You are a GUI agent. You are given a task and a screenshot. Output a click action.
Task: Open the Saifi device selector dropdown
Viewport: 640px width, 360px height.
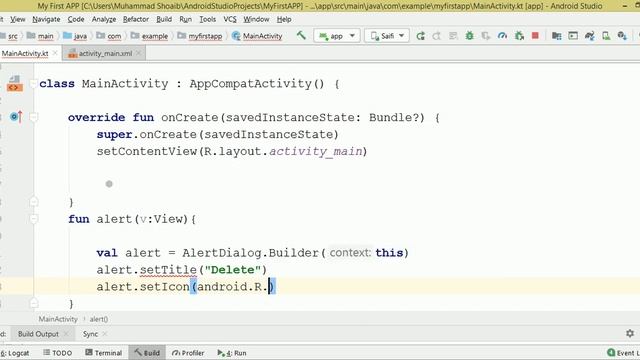coord(387,36)
